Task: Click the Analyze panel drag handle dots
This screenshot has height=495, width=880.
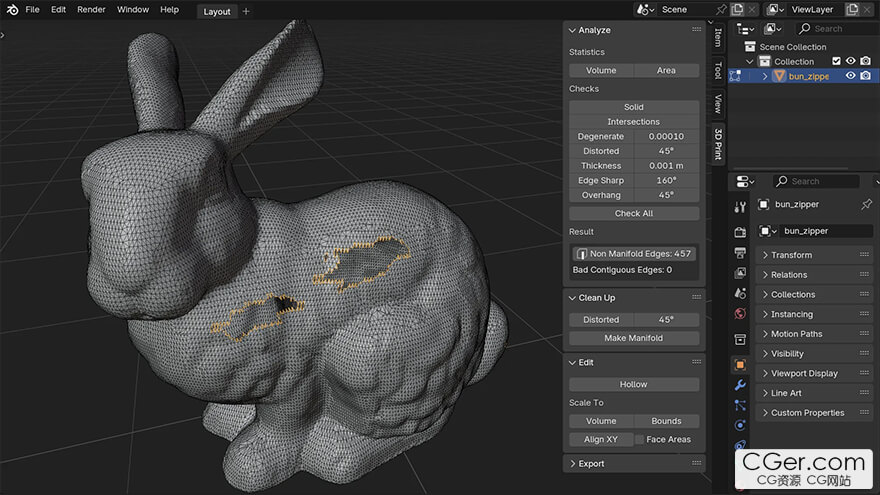Action: click(696, 30)
